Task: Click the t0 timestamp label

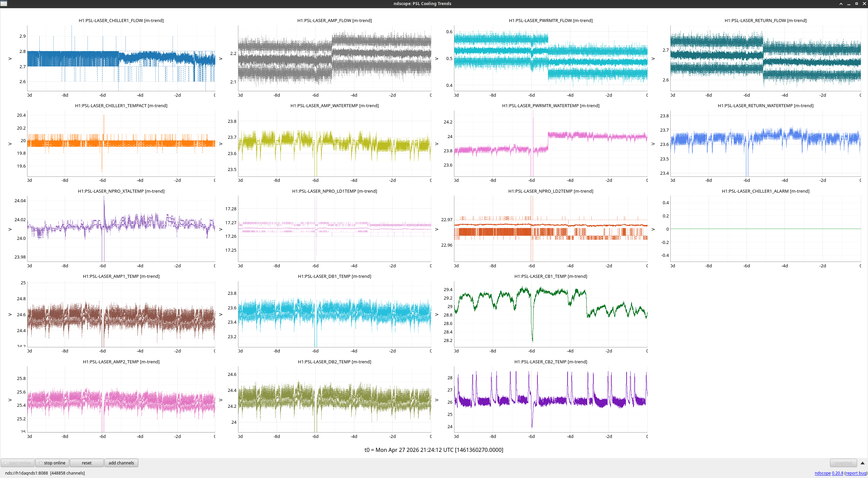Action: point(434,450)
